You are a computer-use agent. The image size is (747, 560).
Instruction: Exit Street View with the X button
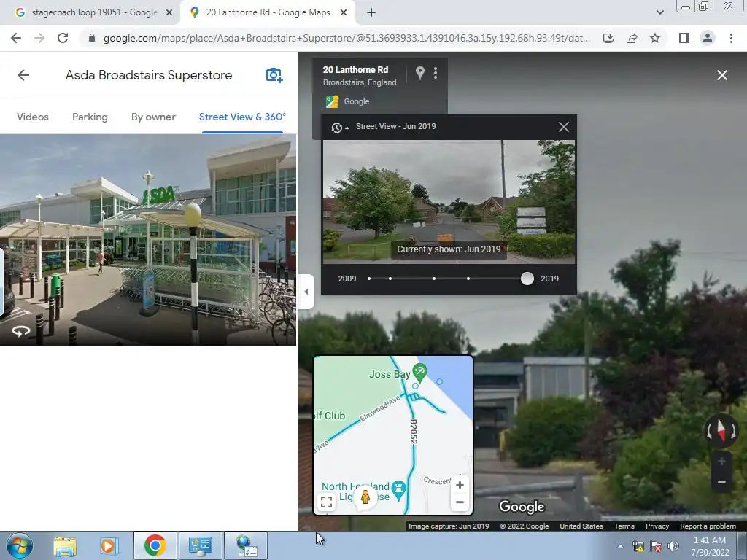pyautogui.click(x=721, y=75)
